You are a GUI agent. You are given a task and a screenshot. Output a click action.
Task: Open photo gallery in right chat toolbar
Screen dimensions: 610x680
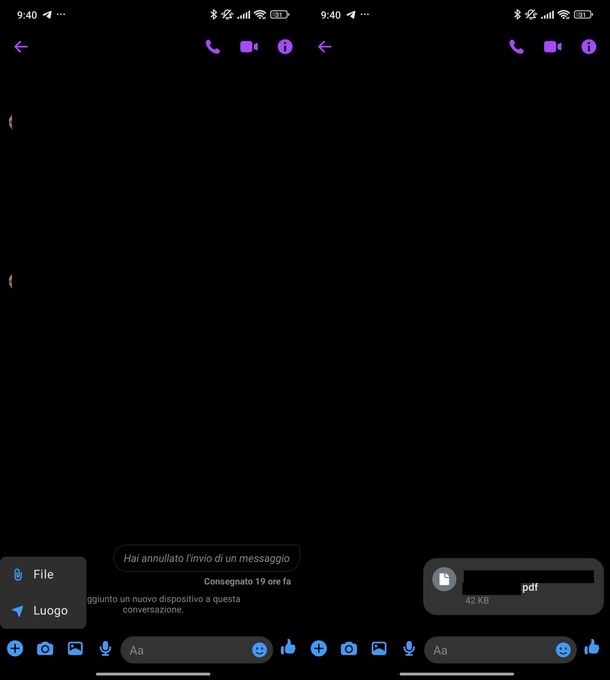(x=379, y=648)
